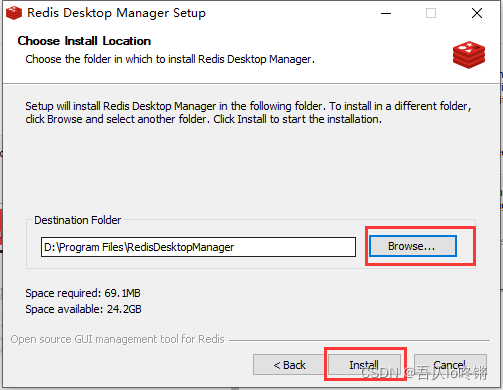Go to previous step with < Back

tap(289, 365)
